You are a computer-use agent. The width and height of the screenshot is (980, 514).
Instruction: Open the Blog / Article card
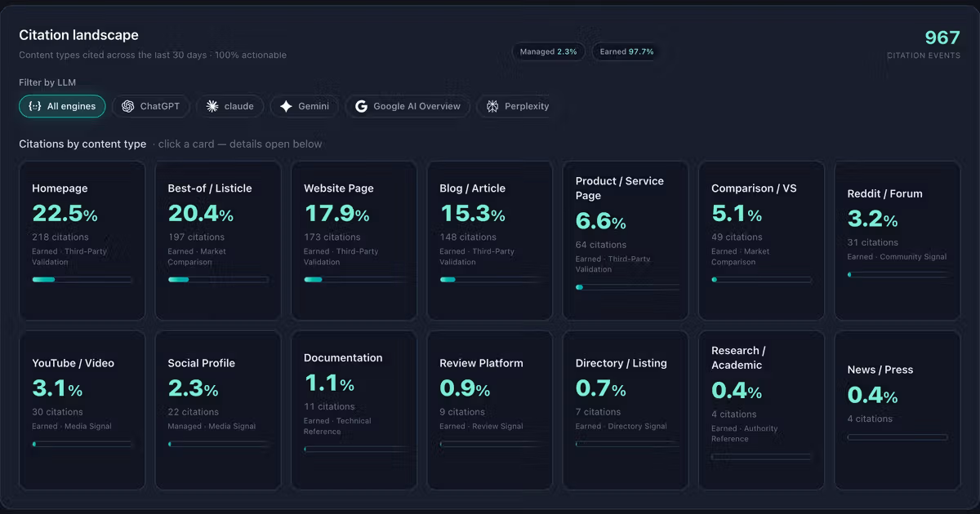pos(490,241)
